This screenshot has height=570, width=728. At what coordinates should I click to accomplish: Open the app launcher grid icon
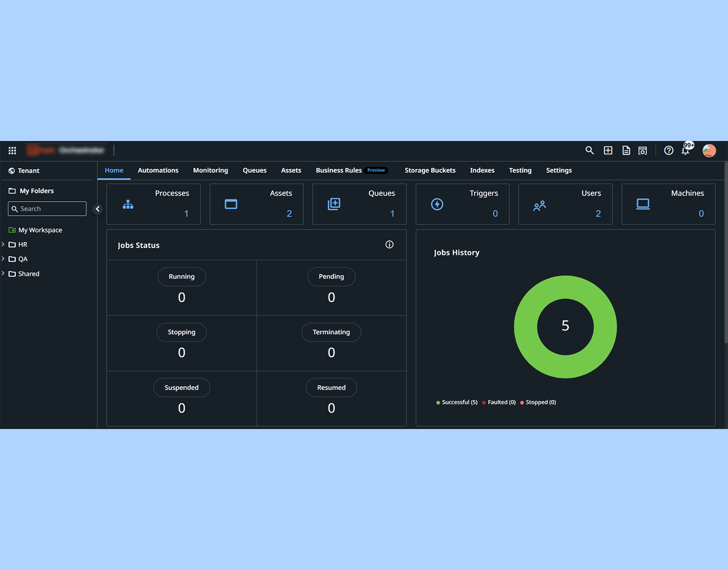[12, 151]
